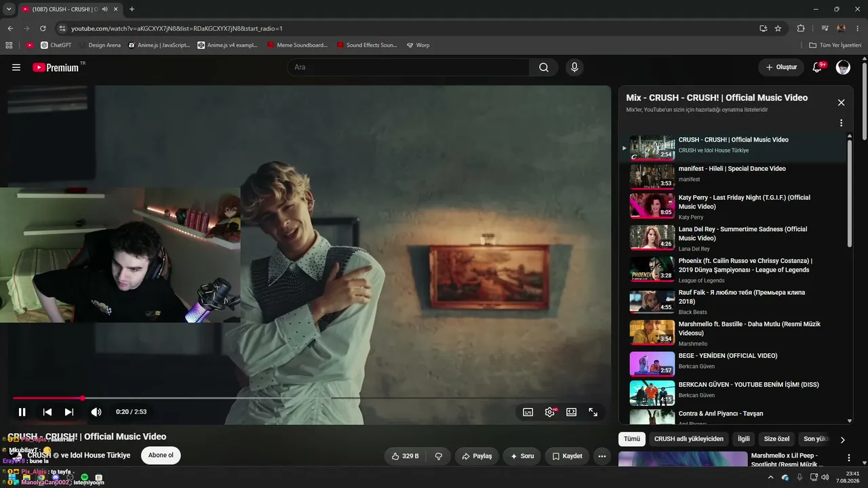Open YouTube notifications bell
The width and height of the screenshot is (868, 488).
(x=817, y=67)
